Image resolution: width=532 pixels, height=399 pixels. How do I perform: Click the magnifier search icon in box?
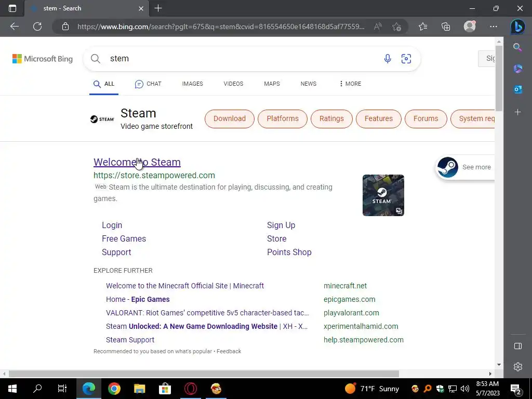click(x=96, y=59)
